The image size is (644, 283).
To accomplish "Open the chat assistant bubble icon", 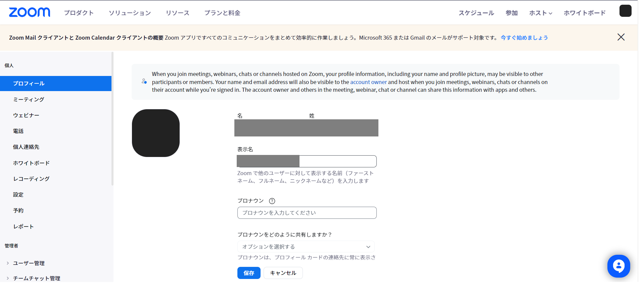I will point(618,266).
